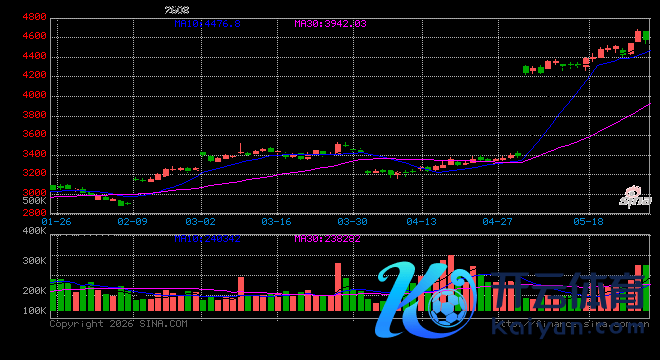Select the 400K volume axis label

coord(34,231)
